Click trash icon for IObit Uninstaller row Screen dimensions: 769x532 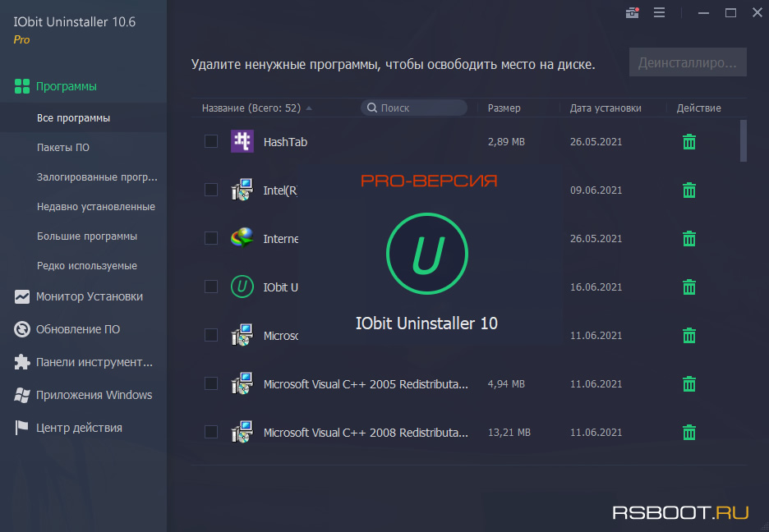tap(689, 287)
